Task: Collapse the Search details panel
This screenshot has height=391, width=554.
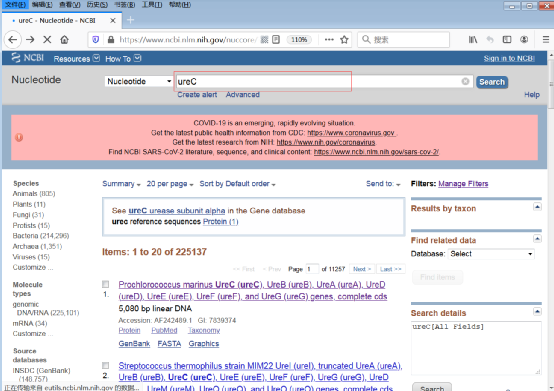Action: pos(537,312)
